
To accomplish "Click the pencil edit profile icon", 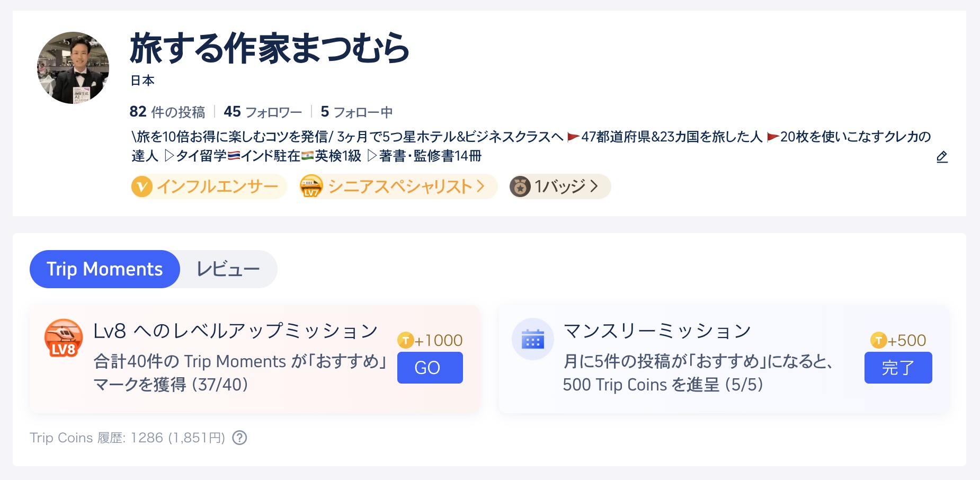I will (x=942, y=157).
